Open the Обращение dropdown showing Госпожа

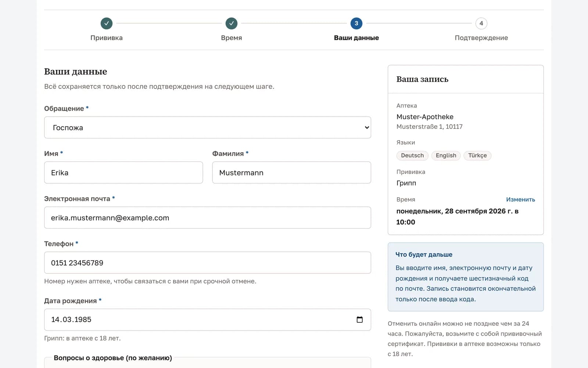(208, 127)
